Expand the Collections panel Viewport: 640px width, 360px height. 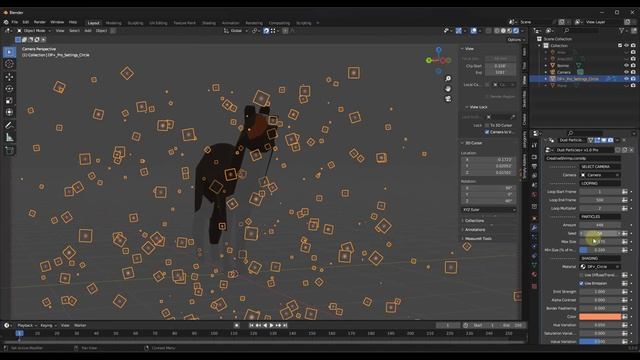click(x=473, y=220)
